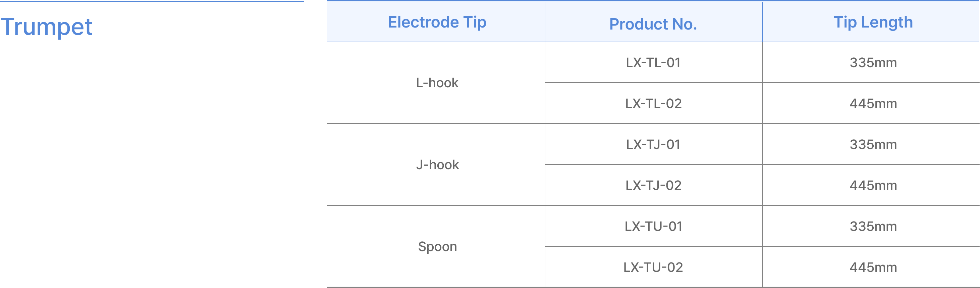
Task: Select the 445mm length in LX-TU-02 row
Action: [x=873, y=267]
